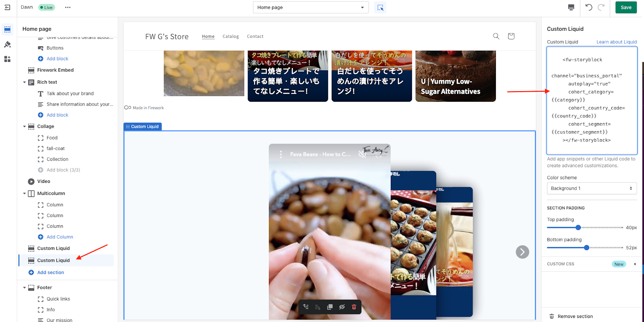Open the store cart icon

coord(511,36)
